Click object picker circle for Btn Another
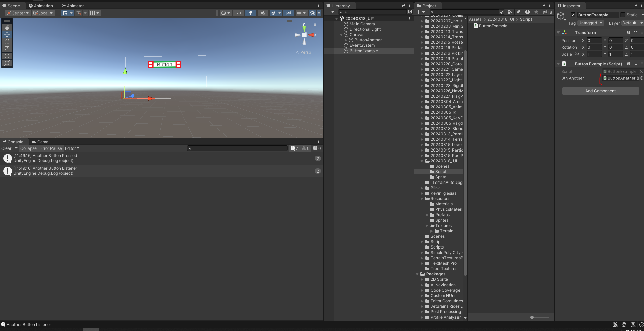The width and height of the screenshot is (644, 331). 641,78
